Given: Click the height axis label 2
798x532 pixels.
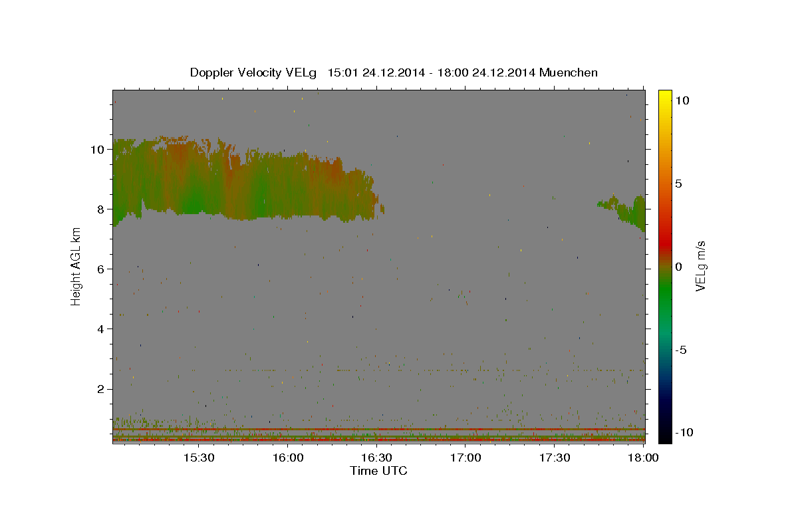Looking at the screenshot, I should (x=101, y=389).
